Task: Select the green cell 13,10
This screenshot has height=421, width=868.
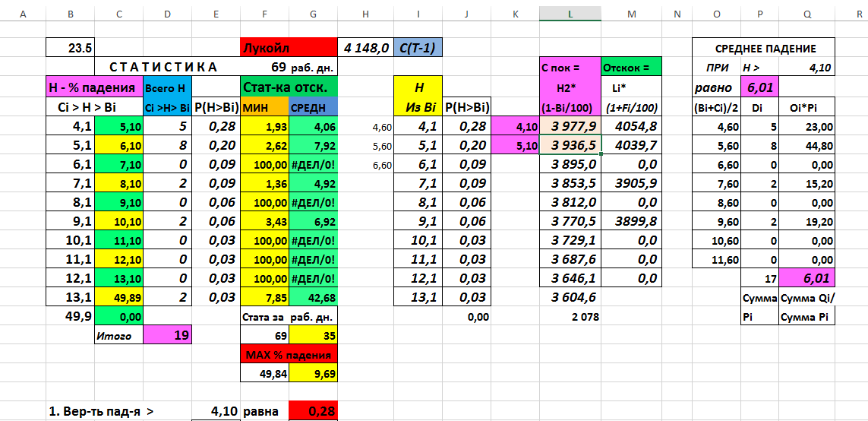Action: click(x=119, y=278)
